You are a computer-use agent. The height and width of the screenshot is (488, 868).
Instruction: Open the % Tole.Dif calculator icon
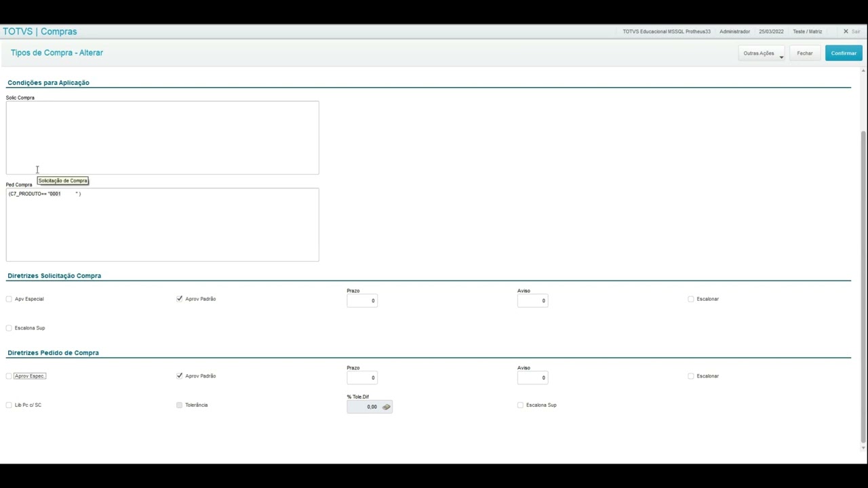[386, 407]
